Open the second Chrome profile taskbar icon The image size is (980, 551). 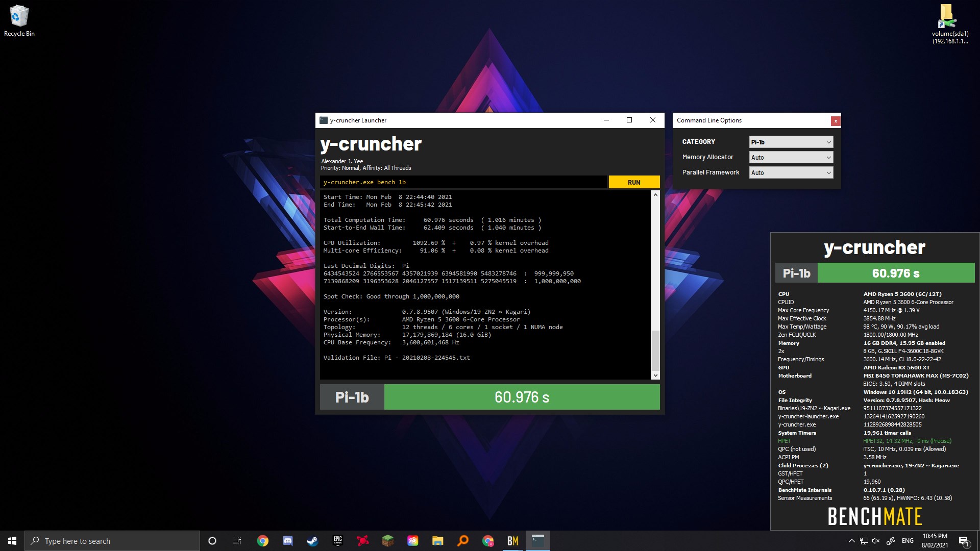488,541
